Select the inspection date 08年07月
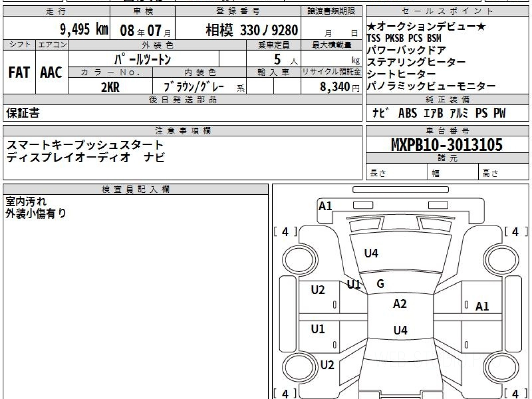The image size is (532, 399). tap(145, 30)
